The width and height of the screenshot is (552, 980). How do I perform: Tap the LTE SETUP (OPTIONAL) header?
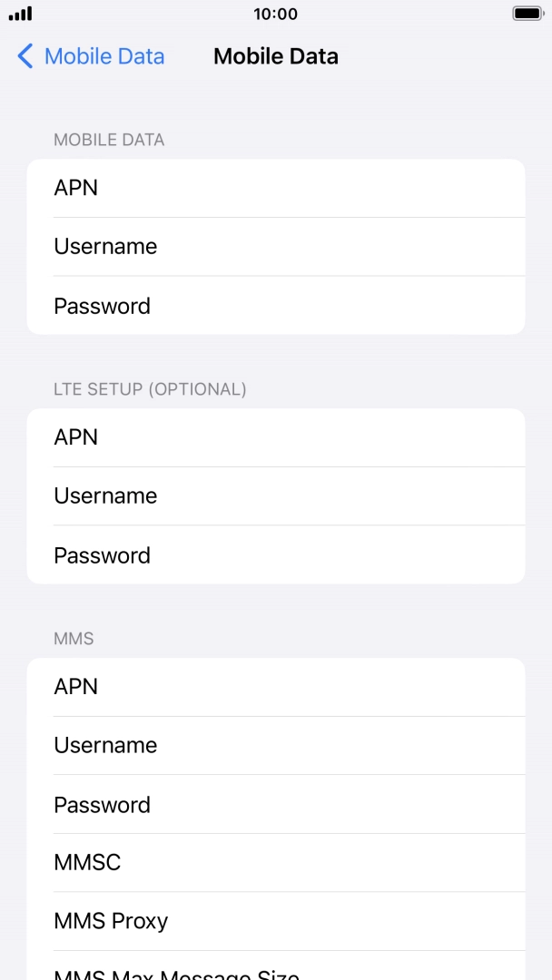[150, 389]
